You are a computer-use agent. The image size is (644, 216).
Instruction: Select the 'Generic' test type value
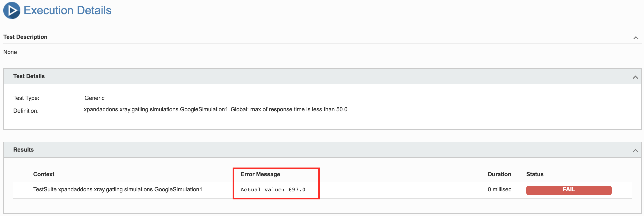coord(94,98)
